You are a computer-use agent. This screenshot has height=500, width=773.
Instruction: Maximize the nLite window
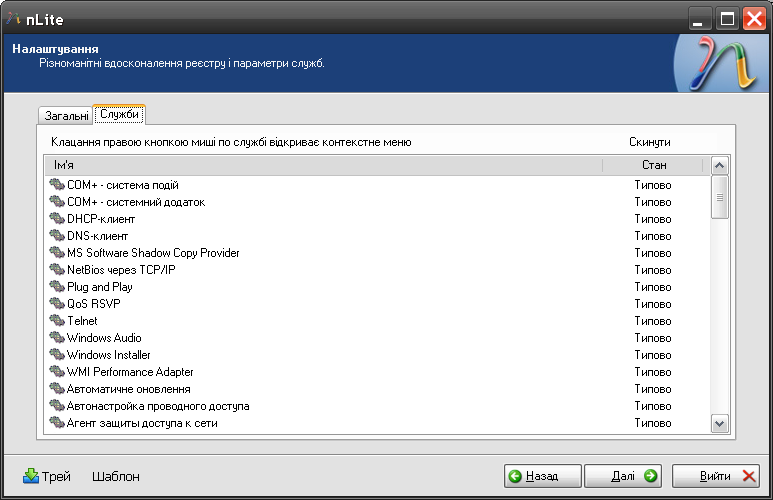pyautogui.click(x=727, y=19)
